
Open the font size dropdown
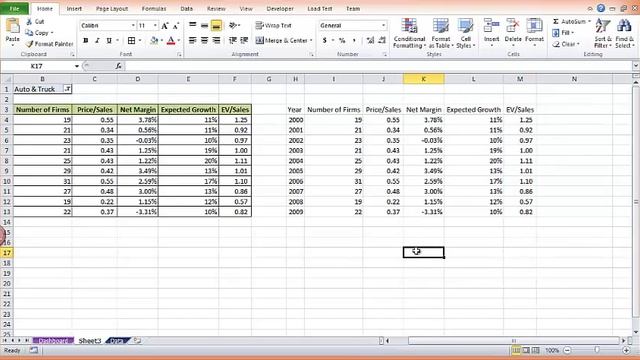coord(155,26)
